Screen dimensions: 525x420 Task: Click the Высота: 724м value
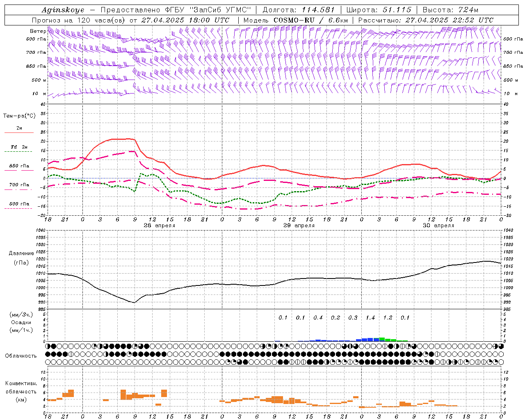coord(450,10)
